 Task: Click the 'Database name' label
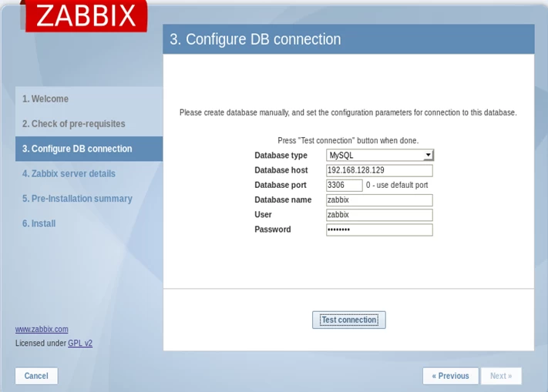coord(283,199)
